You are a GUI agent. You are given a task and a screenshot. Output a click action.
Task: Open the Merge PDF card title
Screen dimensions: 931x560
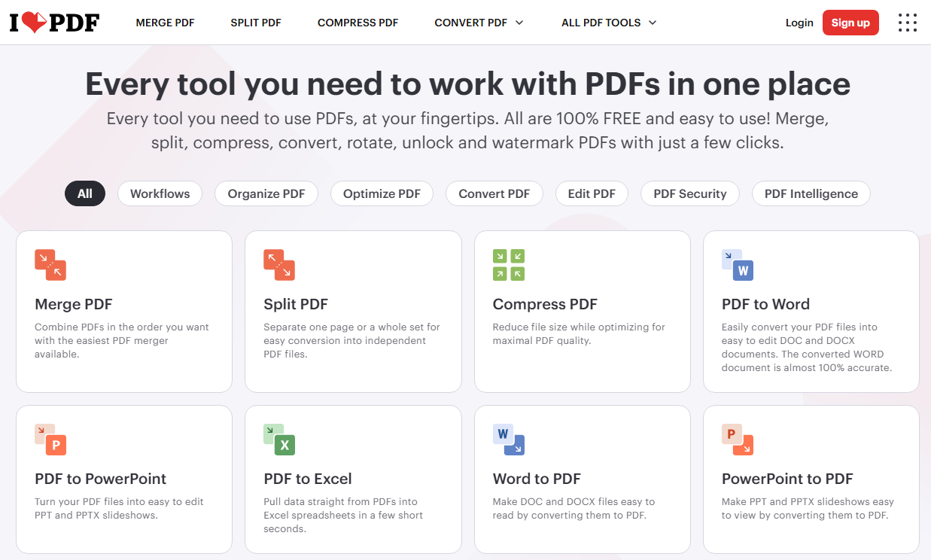(x=74, y=304)
